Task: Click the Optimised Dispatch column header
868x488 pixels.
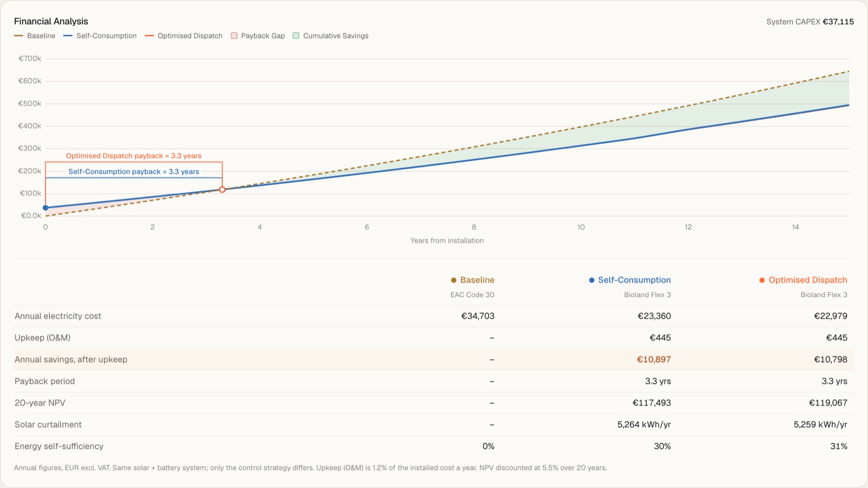Action: click(808, 280)
